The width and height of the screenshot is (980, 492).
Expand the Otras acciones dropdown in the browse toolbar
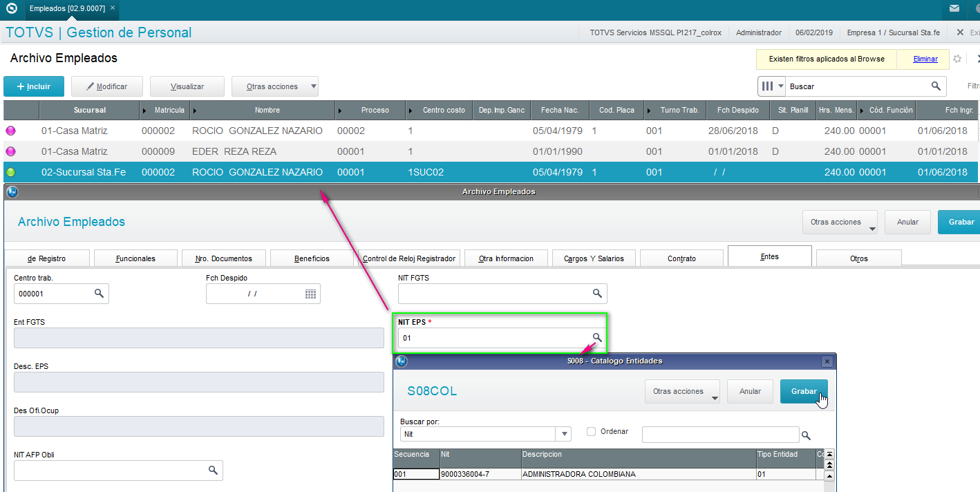[313, 86]
